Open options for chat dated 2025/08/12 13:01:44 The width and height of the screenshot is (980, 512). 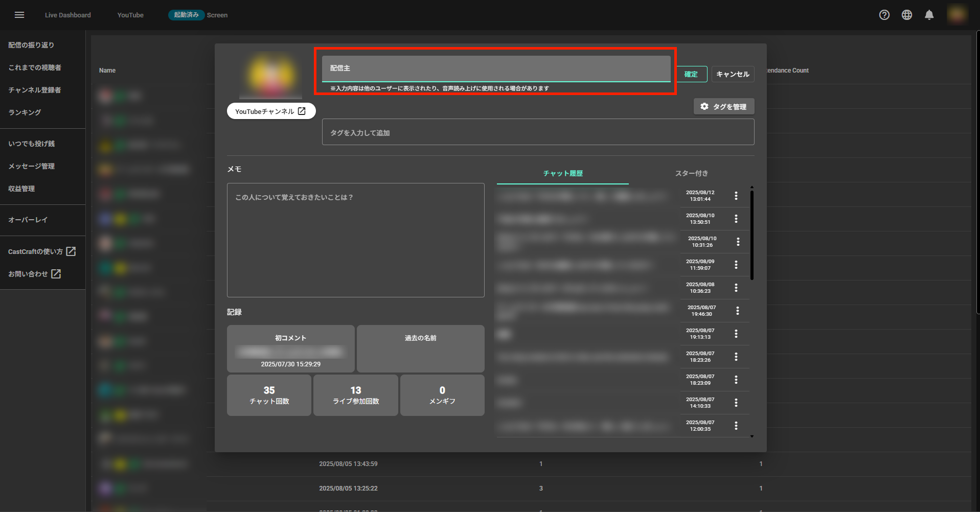point(736,196)
